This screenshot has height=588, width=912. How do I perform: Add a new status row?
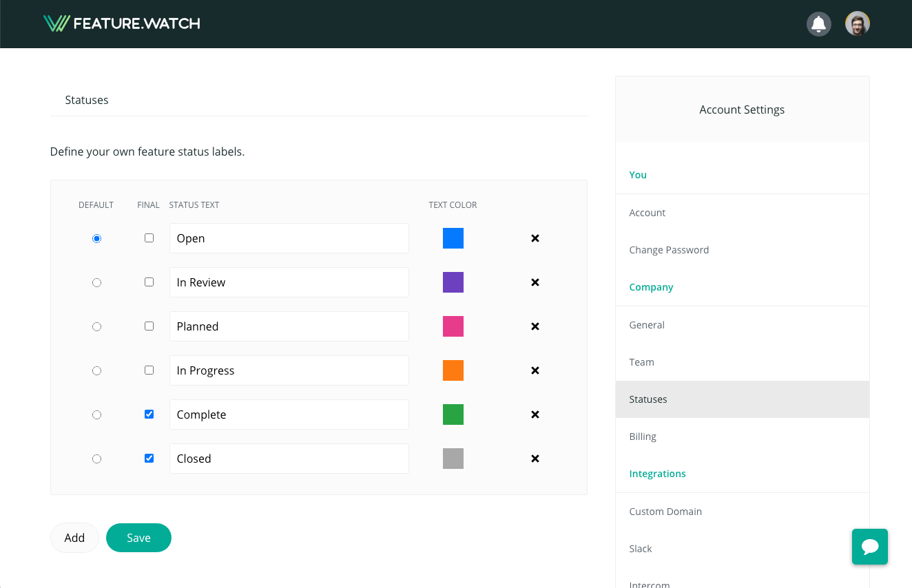tap(74, 538)
